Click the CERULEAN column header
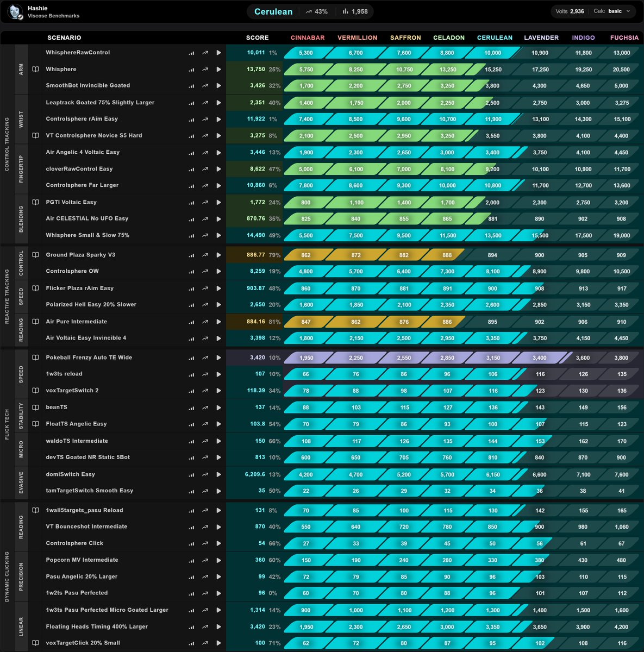This screenshot has width=644, height=652. [x=495, y=37]
